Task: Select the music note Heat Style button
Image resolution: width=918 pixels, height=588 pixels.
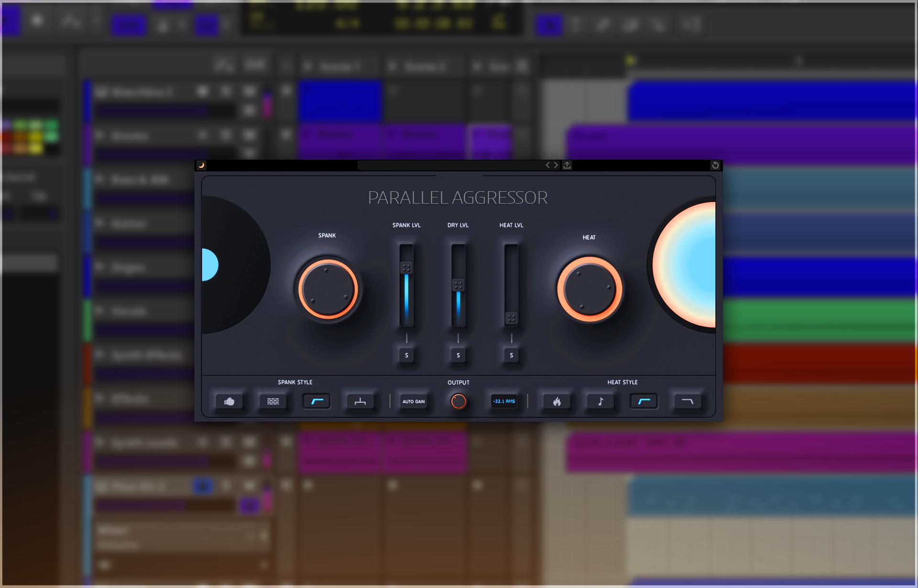Action: coord(601,402)
